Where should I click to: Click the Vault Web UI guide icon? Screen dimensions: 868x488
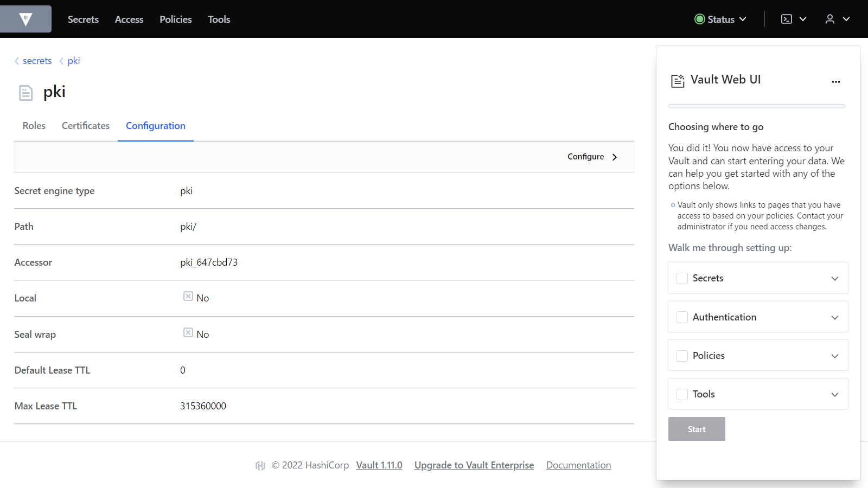coord(678,81)
